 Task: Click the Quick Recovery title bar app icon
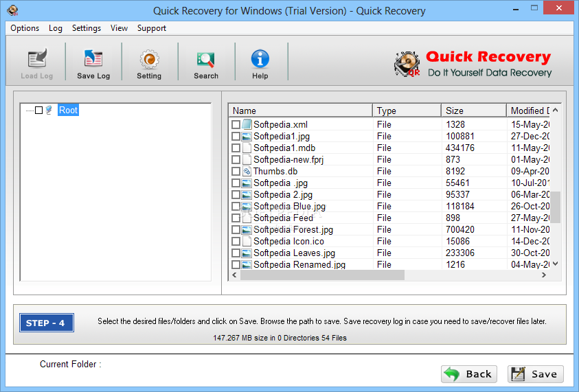tap(12, 10)
